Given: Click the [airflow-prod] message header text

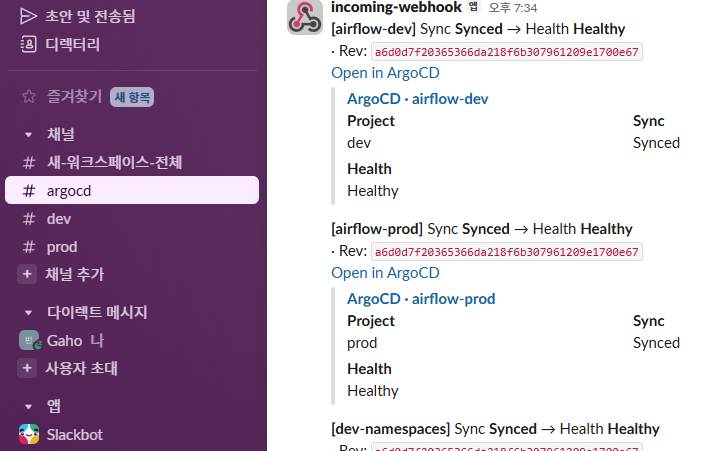Looking at the screenshot, I should 481,229.
